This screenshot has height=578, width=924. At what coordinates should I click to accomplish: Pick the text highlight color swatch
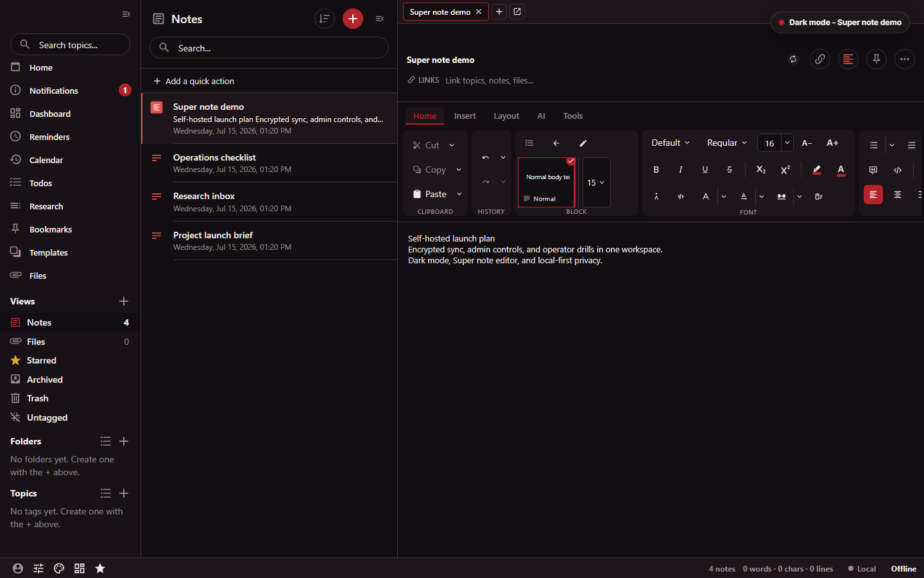point(816,170)
